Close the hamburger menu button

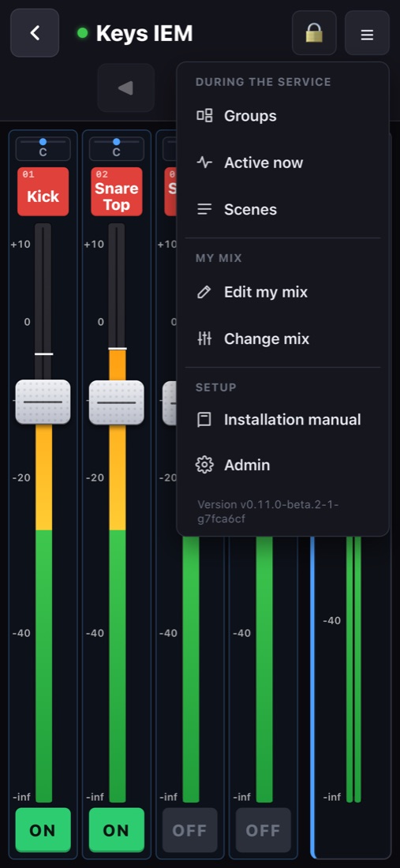tap(367, 33)
